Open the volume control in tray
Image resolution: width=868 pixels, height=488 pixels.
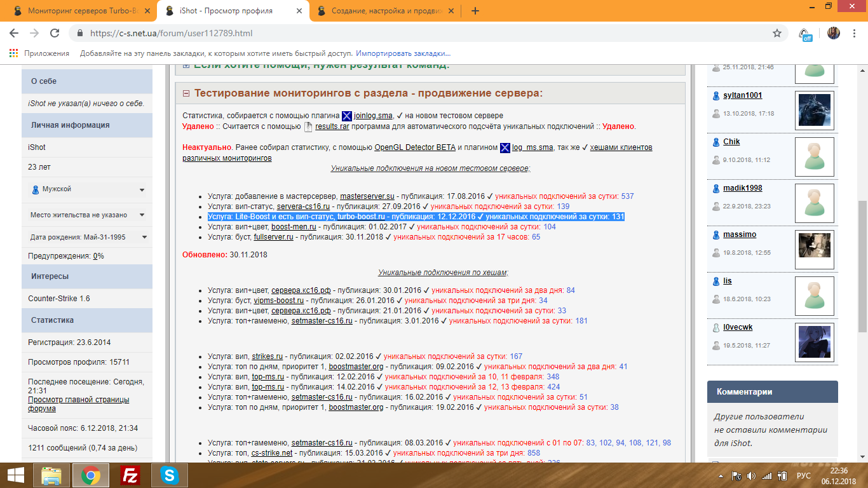click(752, 475)
